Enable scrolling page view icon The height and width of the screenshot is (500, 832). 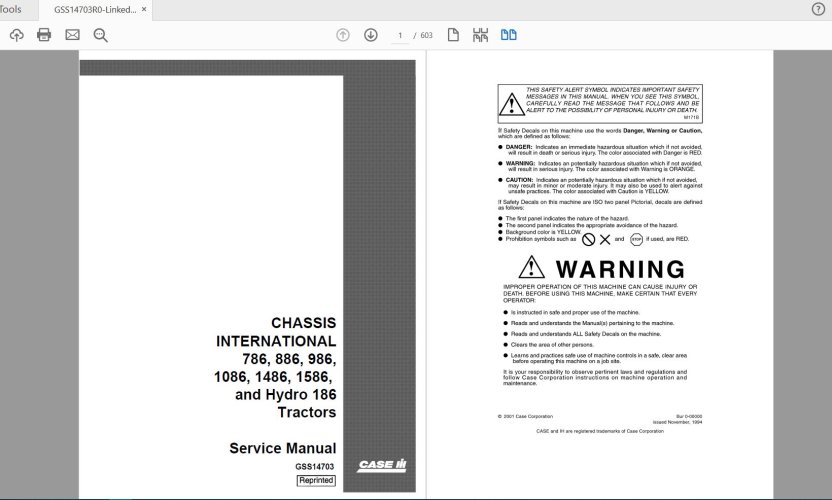click(480, 35)
